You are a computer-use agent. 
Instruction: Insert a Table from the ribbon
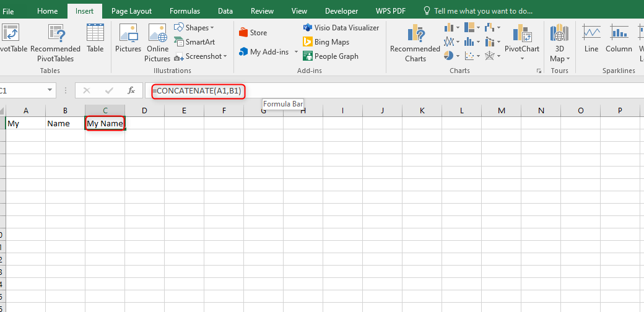(95, 38)
